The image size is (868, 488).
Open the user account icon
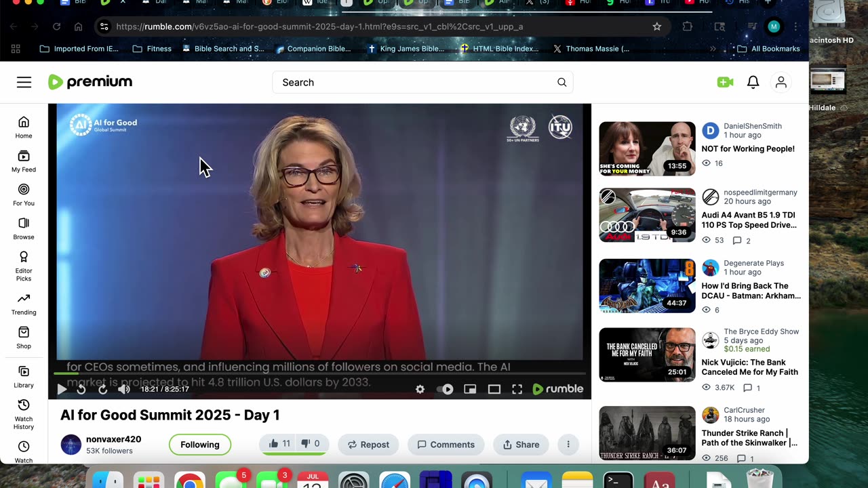pyautogui.click(x=781, y=82)
